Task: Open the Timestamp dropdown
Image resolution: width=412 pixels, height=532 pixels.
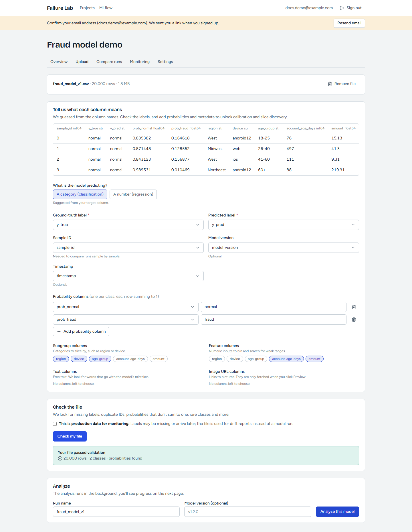Action: coord(128,276)
